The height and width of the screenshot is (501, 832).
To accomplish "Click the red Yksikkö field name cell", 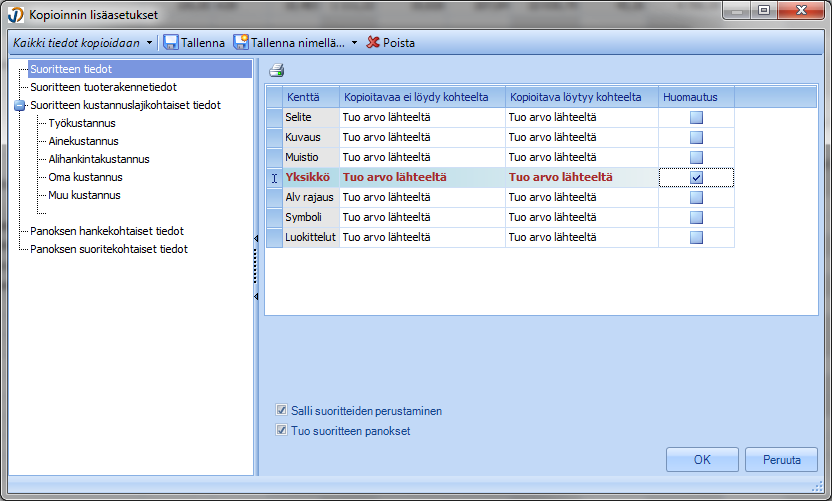I will coord(310,177).
